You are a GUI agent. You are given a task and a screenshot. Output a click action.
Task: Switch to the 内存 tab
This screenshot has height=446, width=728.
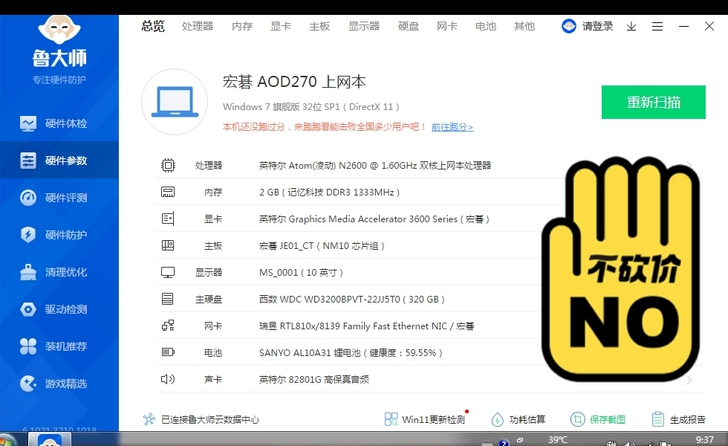pyautogui.click(x=242, y=26)
